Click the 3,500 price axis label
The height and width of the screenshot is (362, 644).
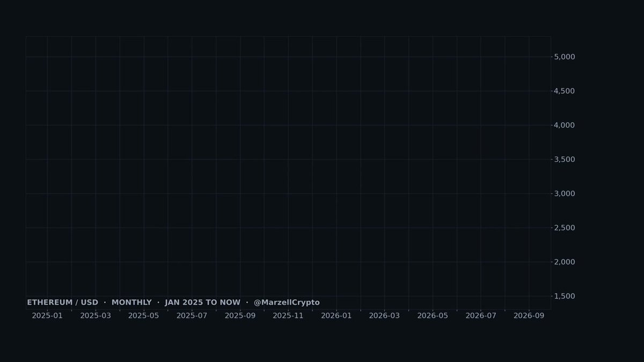pos(564,159)
